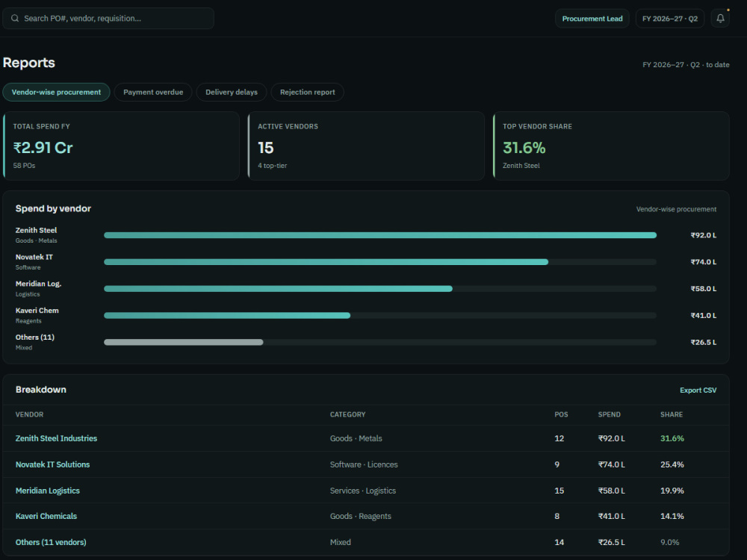
Task: Click the ₹92.0 L value beside Zenith Steel bar
Action: (x=704, y=235)
